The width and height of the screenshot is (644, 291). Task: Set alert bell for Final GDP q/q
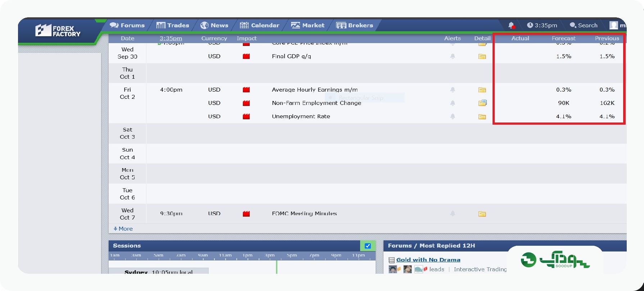(453, 56)
